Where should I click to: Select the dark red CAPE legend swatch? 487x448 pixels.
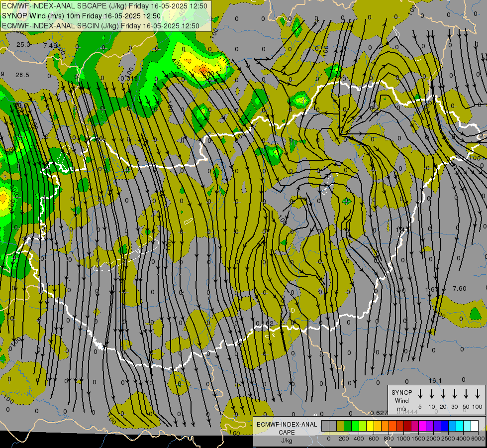407,426
